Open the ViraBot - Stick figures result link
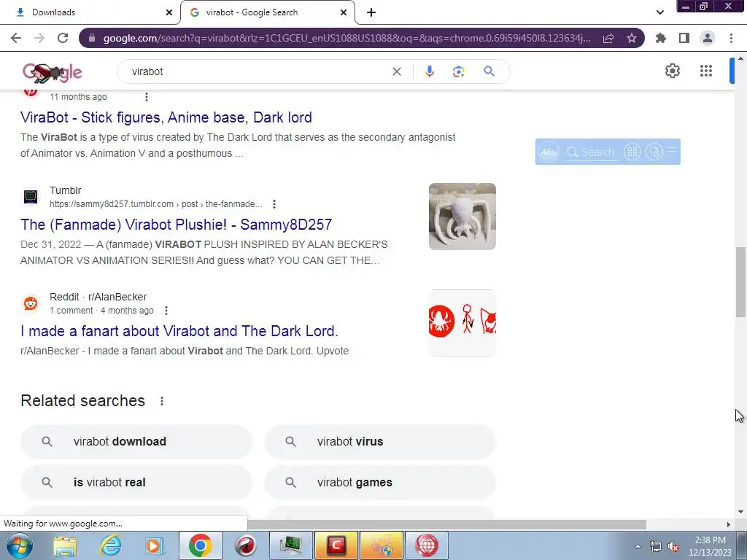The height and width of the screenshot is (560, 747). 166,117
